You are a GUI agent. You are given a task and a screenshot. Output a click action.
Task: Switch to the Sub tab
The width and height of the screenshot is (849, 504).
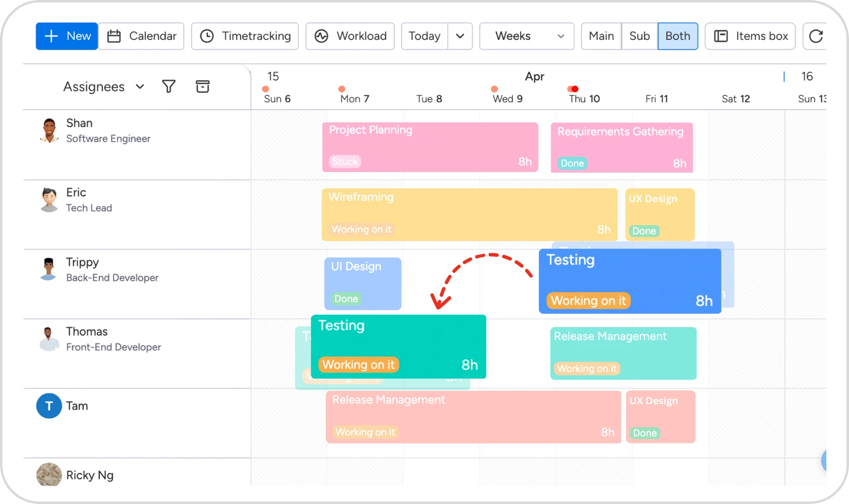pos(639,36)
